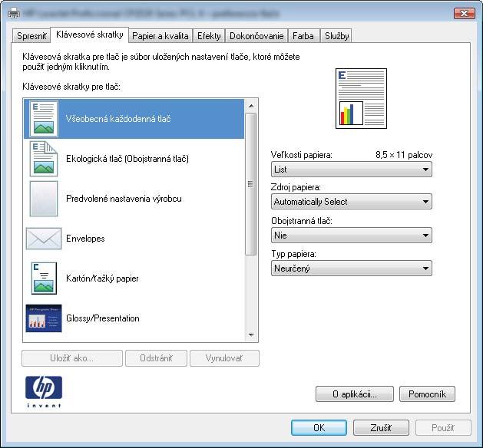Click the HP invent logo

[x=44, y=391]
